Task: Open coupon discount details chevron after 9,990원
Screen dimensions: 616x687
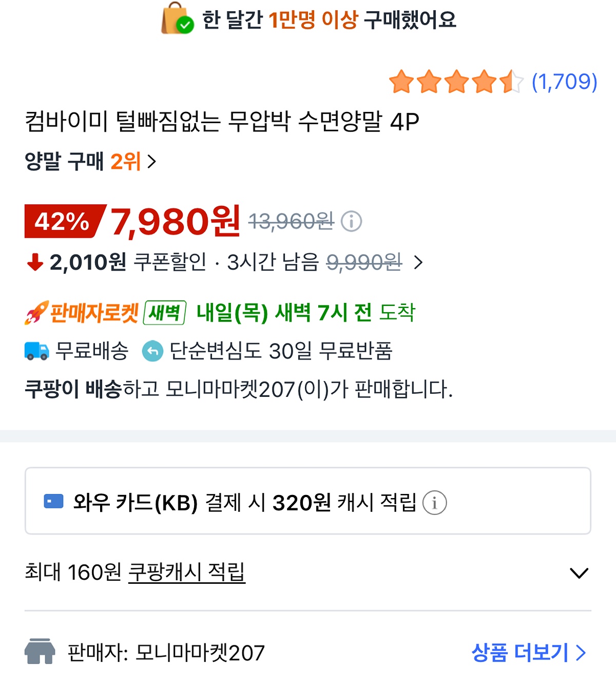Action: pyautogui.click(x=418, y=263)
